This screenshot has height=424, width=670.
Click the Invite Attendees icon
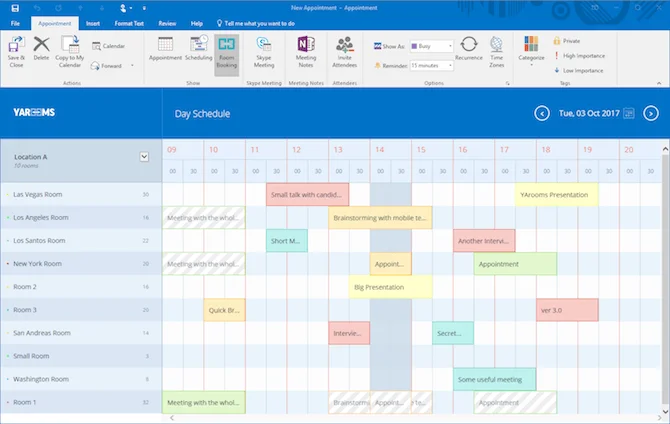(345, 50)
